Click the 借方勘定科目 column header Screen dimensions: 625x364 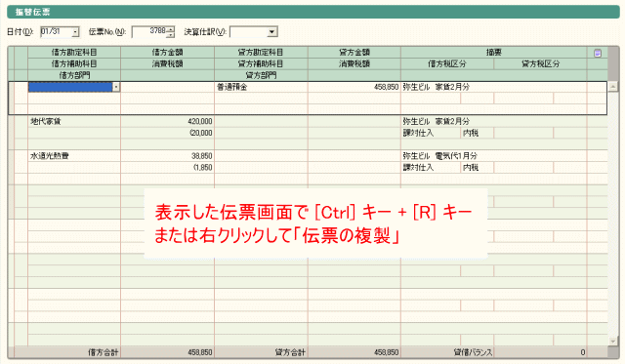74,52
